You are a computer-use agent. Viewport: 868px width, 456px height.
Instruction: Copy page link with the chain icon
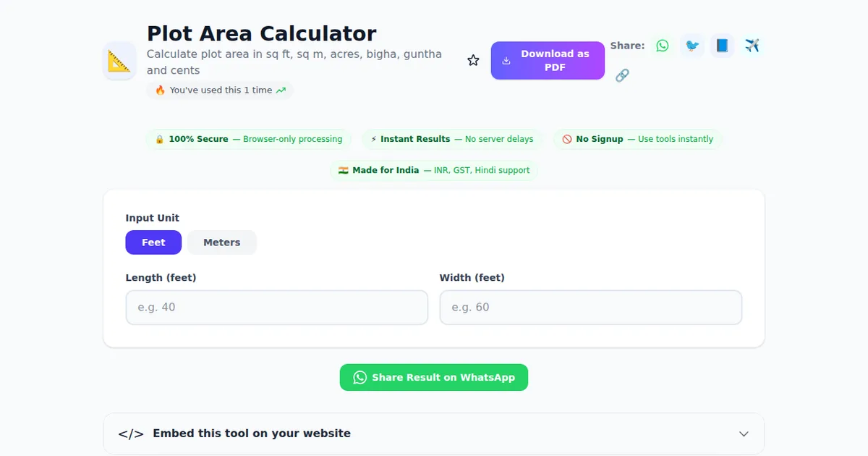click(x=622, y=75)
